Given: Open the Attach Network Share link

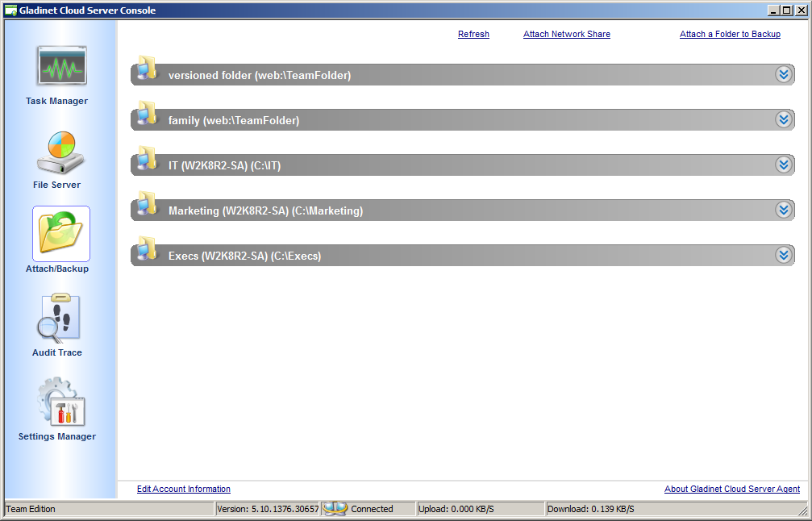Looking at the screenshot, I should coord(567,34).
